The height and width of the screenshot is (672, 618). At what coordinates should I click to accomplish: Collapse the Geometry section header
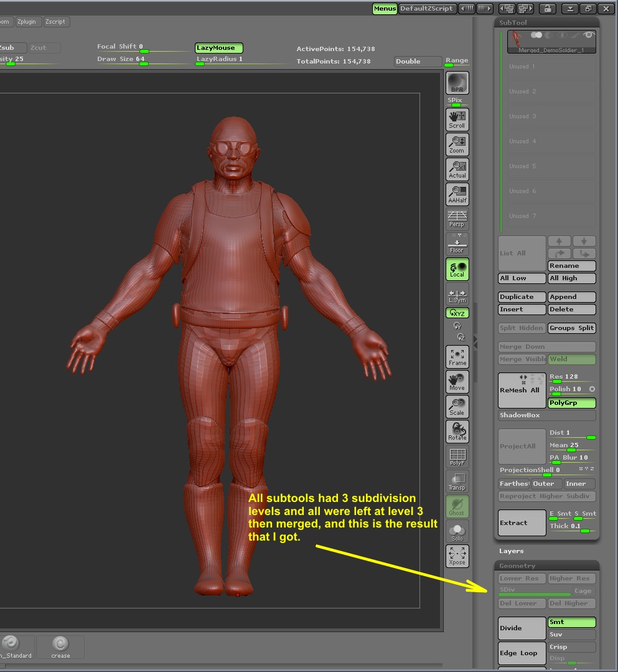click(x=517, y=566)
